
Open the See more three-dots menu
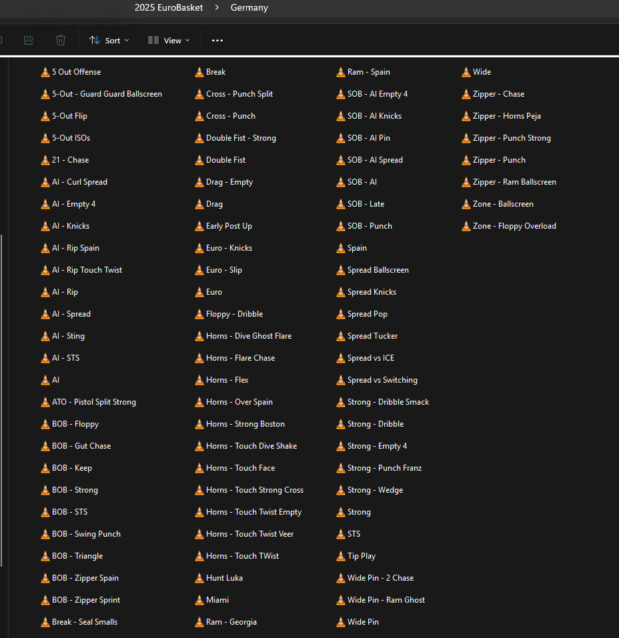tap(217, 40)
